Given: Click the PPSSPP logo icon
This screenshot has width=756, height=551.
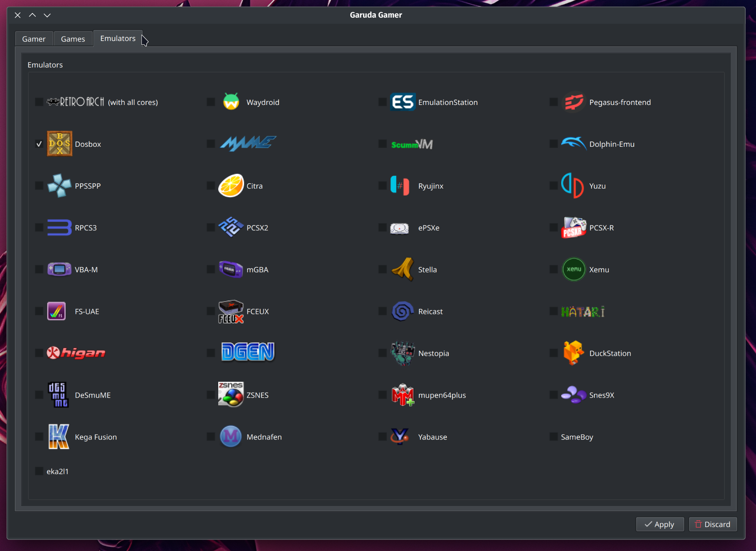Looking at the screenshot, I should (x=59, y=186).
